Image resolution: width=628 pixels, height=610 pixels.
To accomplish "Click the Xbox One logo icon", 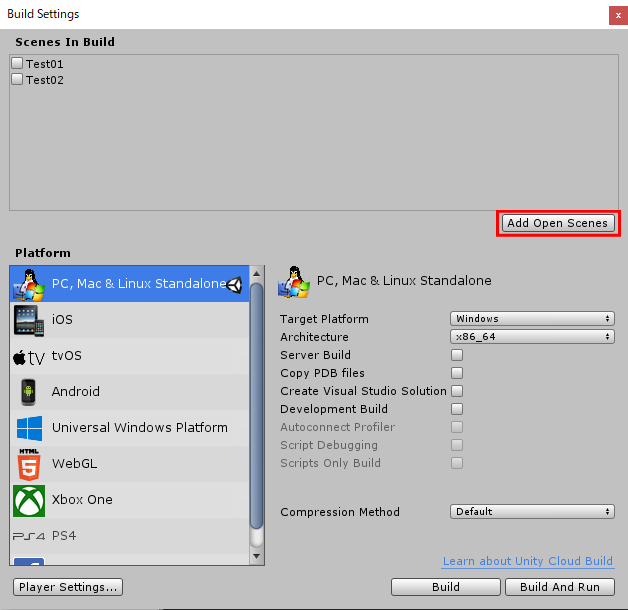I will (x=29, y=501).
